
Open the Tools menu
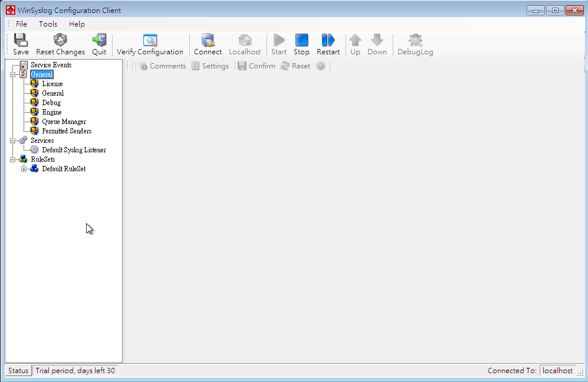pos(48,24)
